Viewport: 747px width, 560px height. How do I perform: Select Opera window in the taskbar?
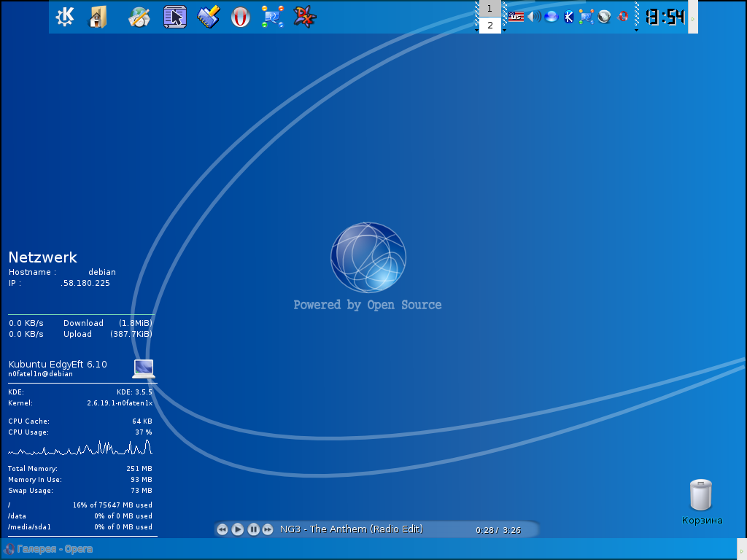click(50, 549)
